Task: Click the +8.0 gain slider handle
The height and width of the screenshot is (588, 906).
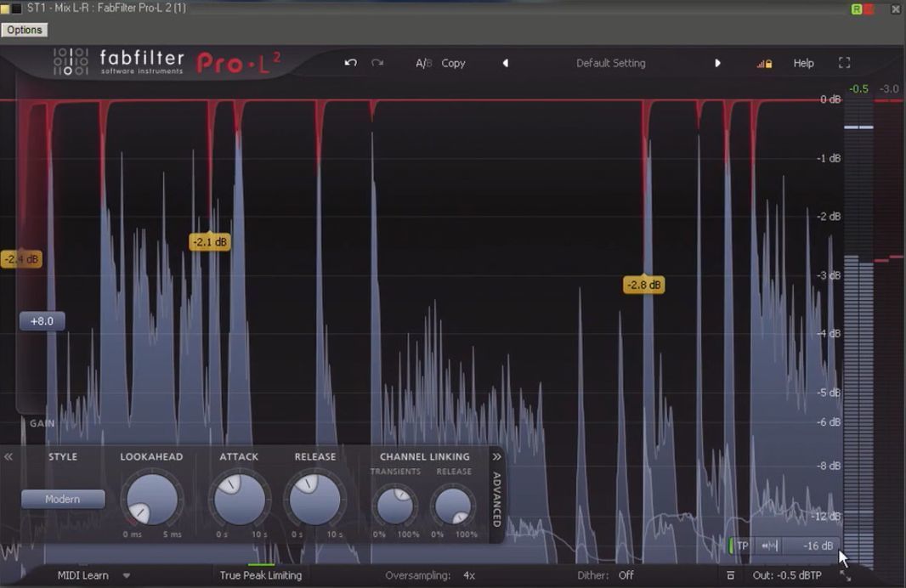Action: (x=42, y=321)
